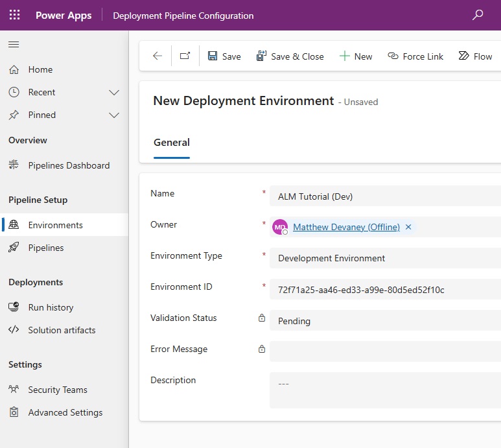Select the General tab
This screenshot has width=501, height=448.
point(172,143)
